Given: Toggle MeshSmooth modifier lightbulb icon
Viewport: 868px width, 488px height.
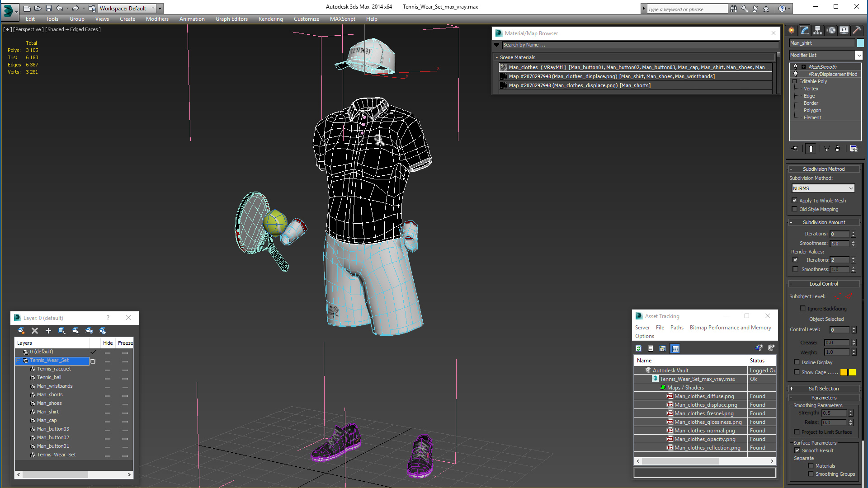Looking at the screenshot, I should click(x=796, y=67).
